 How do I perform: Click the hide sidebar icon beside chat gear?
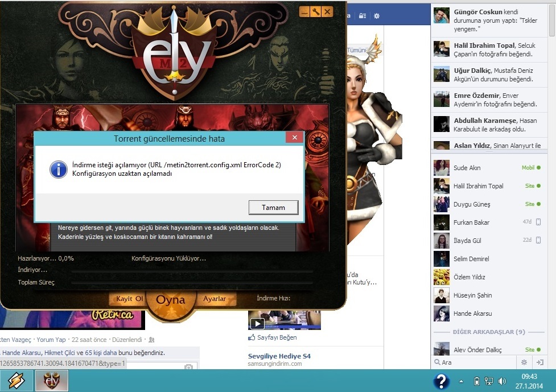coord(539,362)
